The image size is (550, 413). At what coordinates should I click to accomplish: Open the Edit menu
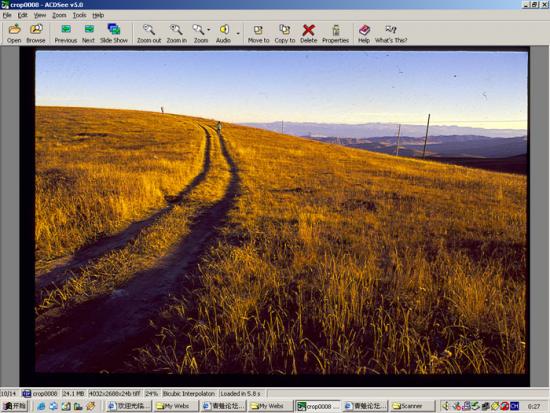[x=22, y=15]
